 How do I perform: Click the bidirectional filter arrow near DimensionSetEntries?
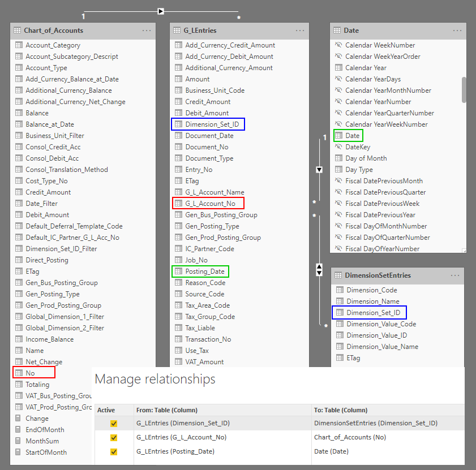(319, 270)
